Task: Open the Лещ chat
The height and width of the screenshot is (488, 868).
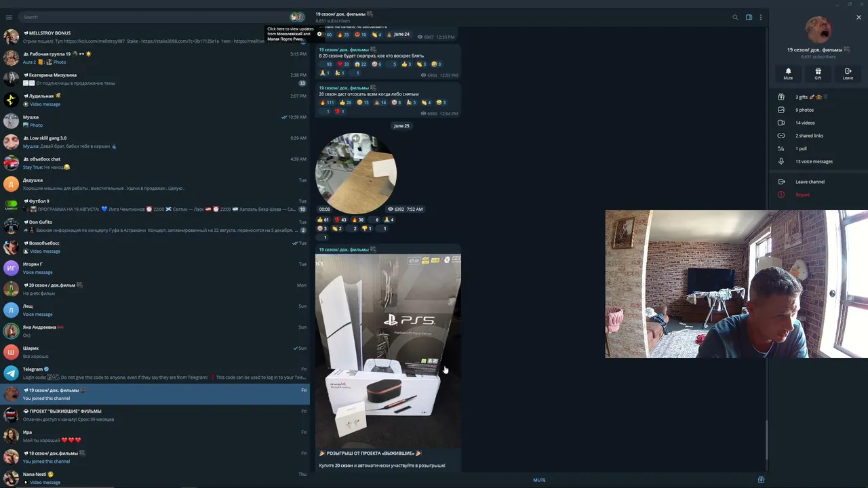Action: [155, 310]
